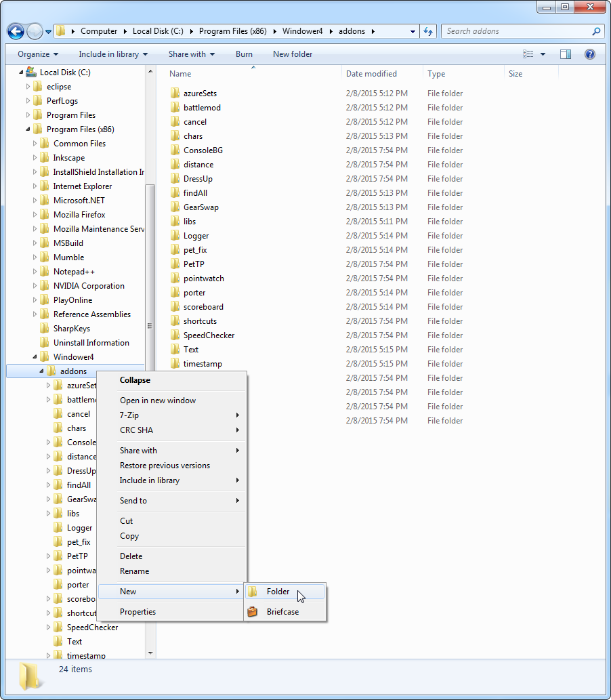Viewport: 611px width, 700px height.
Task: Choose Restore previous versions
Action: (172, 465)
